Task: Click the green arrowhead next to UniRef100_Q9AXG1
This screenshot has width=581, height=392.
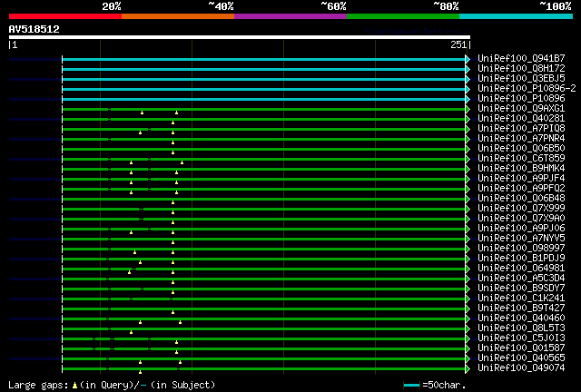Action: pyautogui.click(x=468, y=109)
